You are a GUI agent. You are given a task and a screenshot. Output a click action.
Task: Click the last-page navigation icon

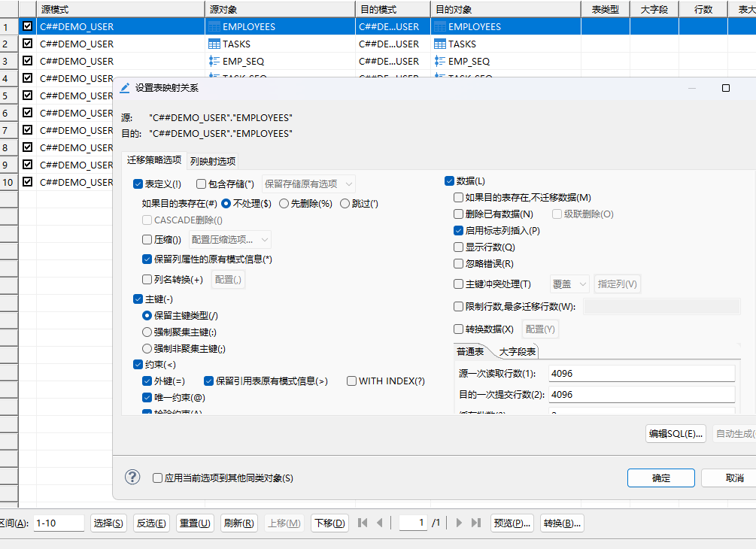pyautogui.click(x=477, y=523)
